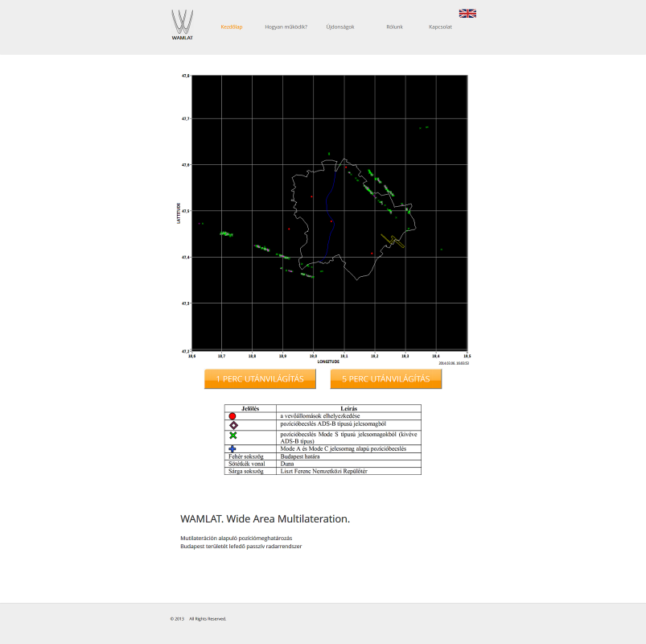Viewport: 646px width, 644px height.
Task: Click the 'Sárga sokszög' legend cell
Action: [250, 471]
